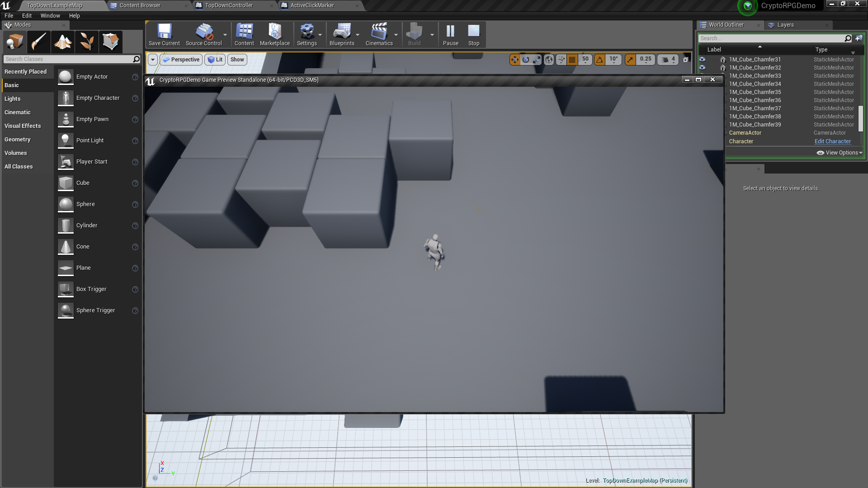Open viewport options dropdown arrow
868x488 pixels.
click(x=153, y=60)
